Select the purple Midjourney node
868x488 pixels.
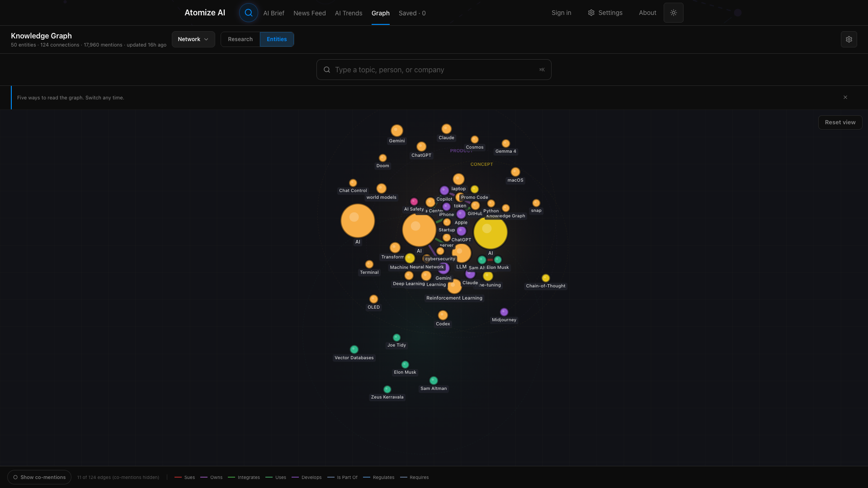point(504,312)
